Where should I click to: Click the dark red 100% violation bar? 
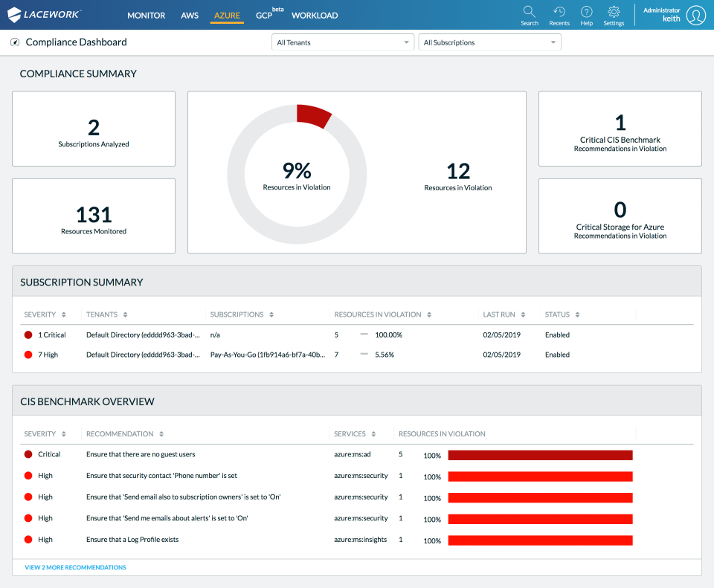point(539,454)
